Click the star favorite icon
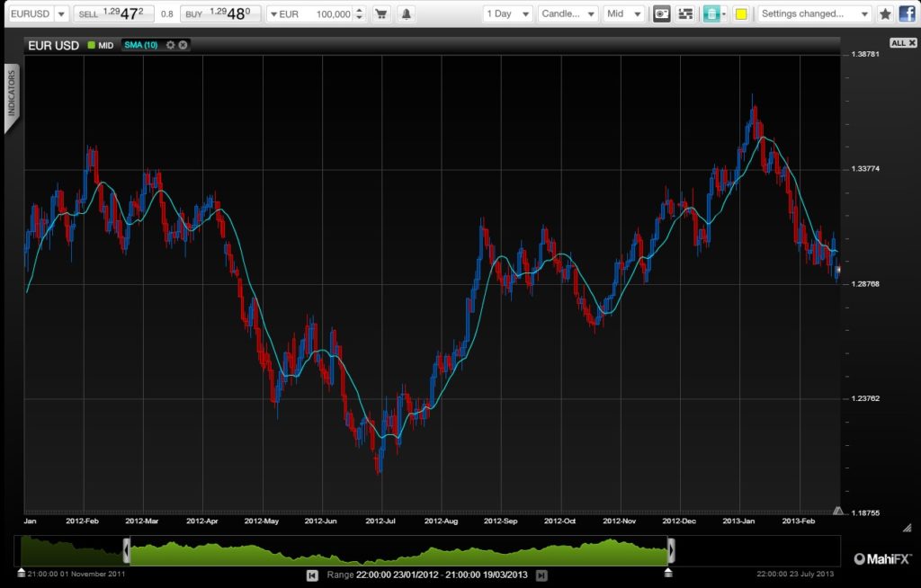The height and width of the screenshot is (588, 921). click(x=885, y=14)
